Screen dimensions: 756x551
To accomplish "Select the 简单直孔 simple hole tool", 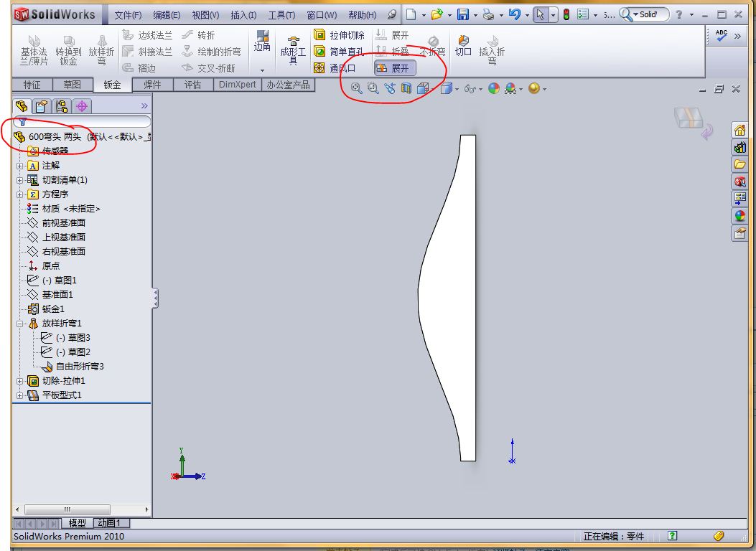I will tap(339, 52).
